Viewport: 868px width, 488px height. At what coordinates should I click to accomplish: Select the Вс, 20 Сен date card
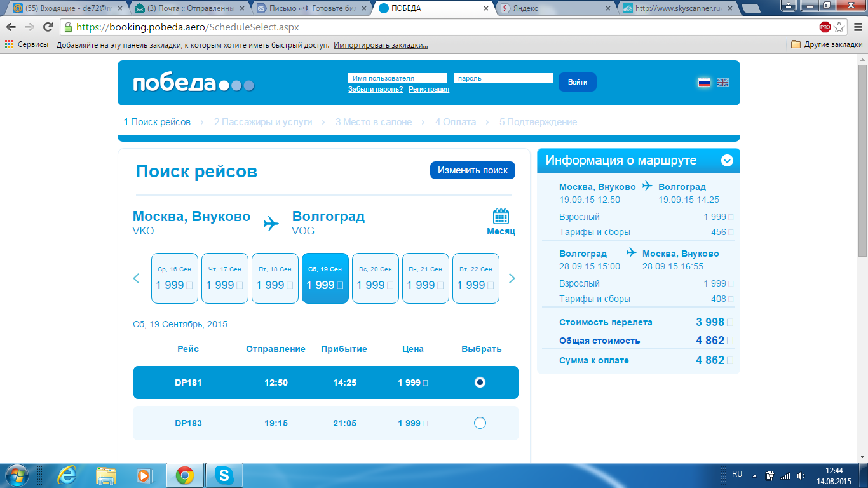376,278
